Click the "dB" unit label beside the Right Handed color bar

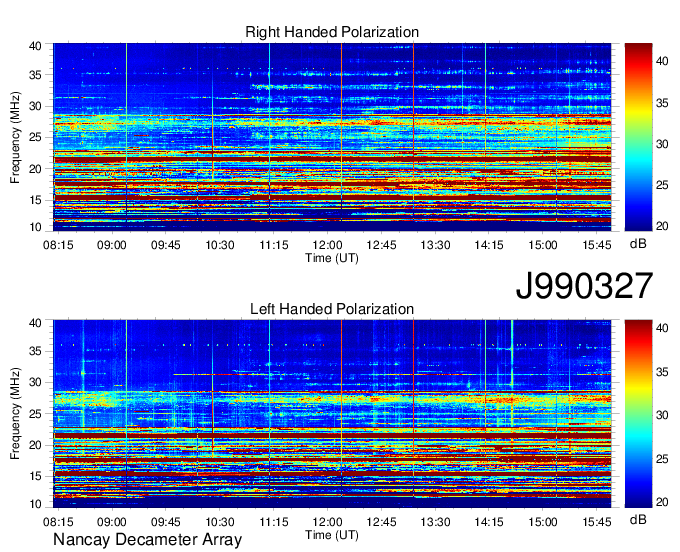coord(638,244)
